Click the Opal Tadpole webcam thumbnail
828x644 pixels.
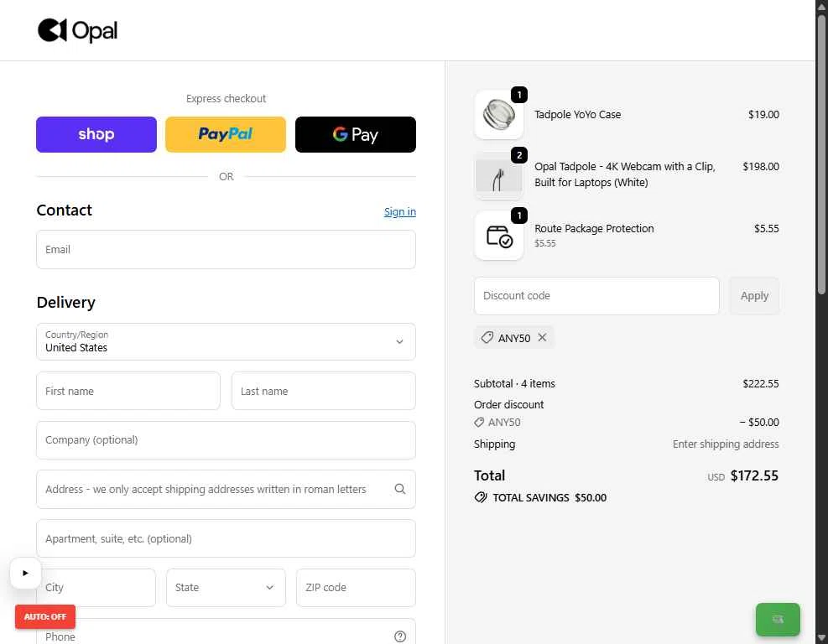(x=499, y=176)
